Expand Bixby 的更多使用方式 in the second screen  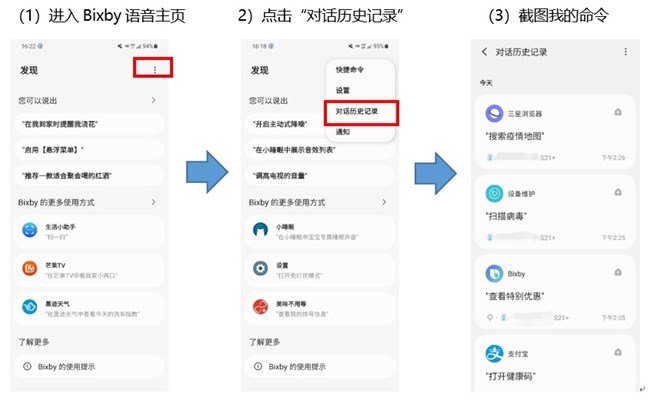tap(384, 202)
